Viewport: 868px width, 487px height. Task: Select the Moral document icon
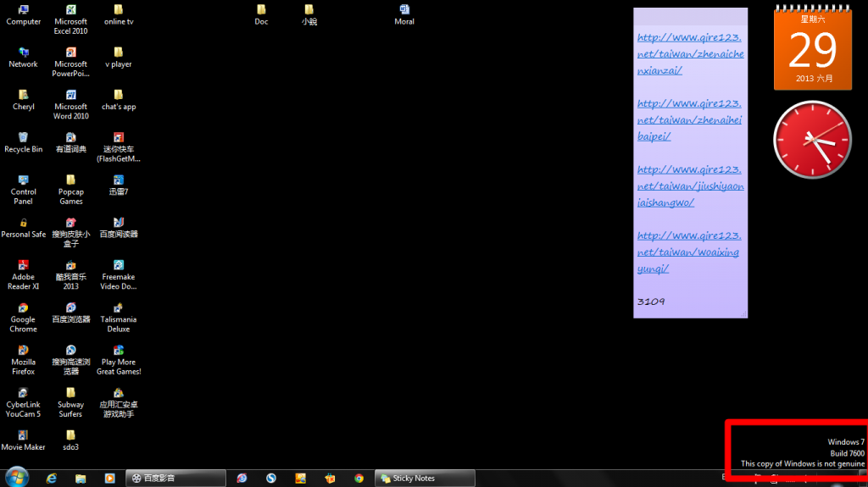[404, 11]
